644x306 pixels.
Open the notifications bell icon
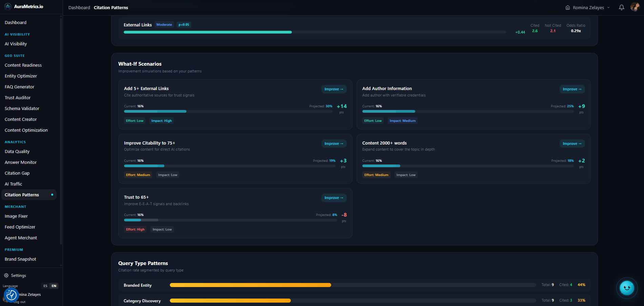(621, 7)
